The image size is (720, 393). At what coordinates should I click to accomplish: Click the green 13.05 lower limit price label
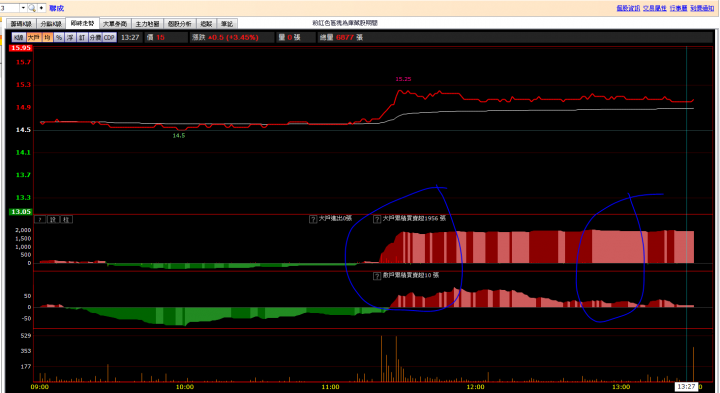tap(21, 212)
